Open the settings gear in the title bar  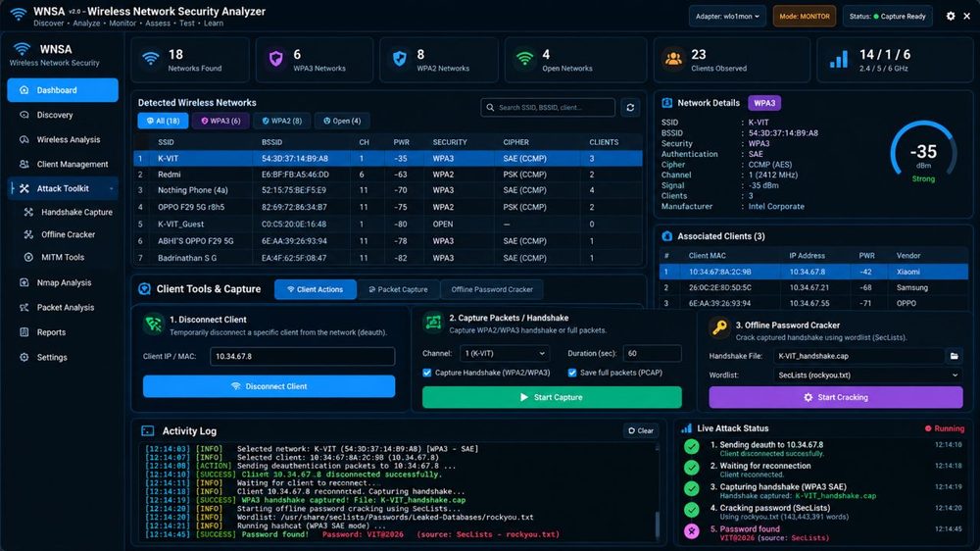pyautogui.click(x=951, y=17)
